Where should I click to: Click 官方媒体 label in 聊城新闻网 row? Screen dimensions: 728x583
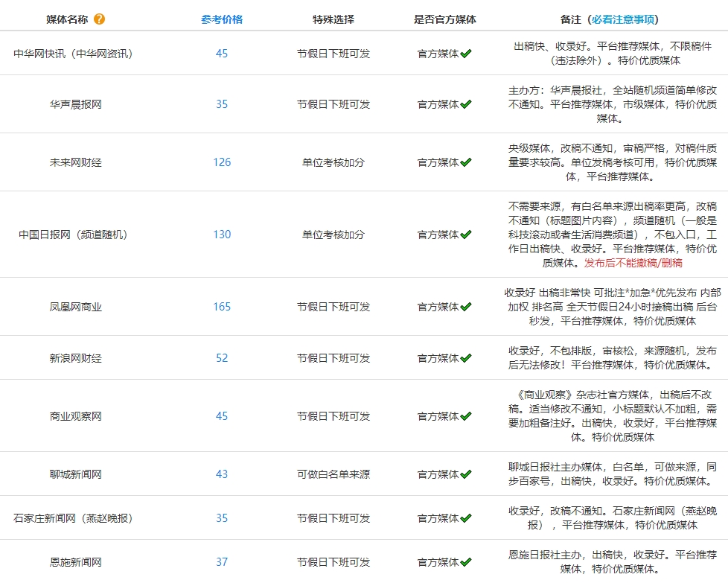pos(438,474)
